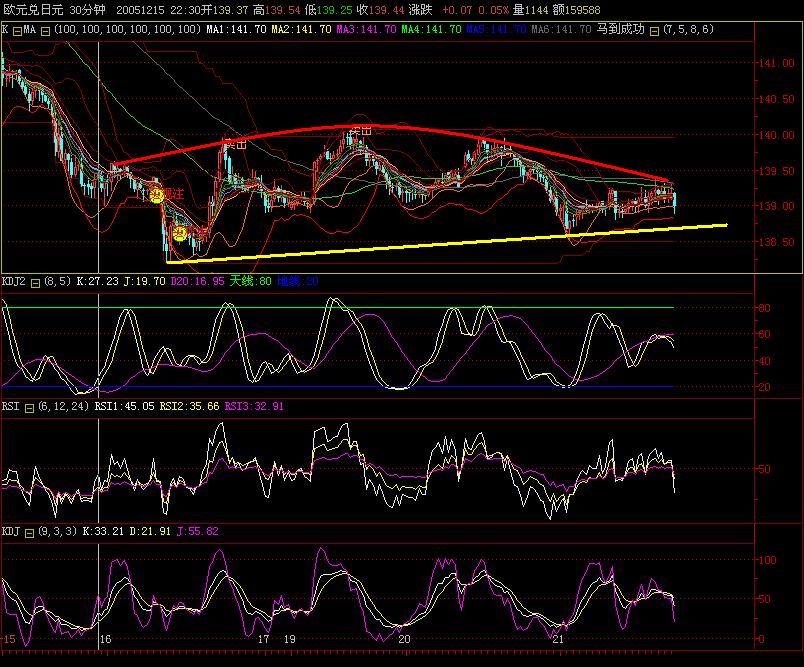
Task: Click the MA3:141.70 magenta label
Action: 366,30
